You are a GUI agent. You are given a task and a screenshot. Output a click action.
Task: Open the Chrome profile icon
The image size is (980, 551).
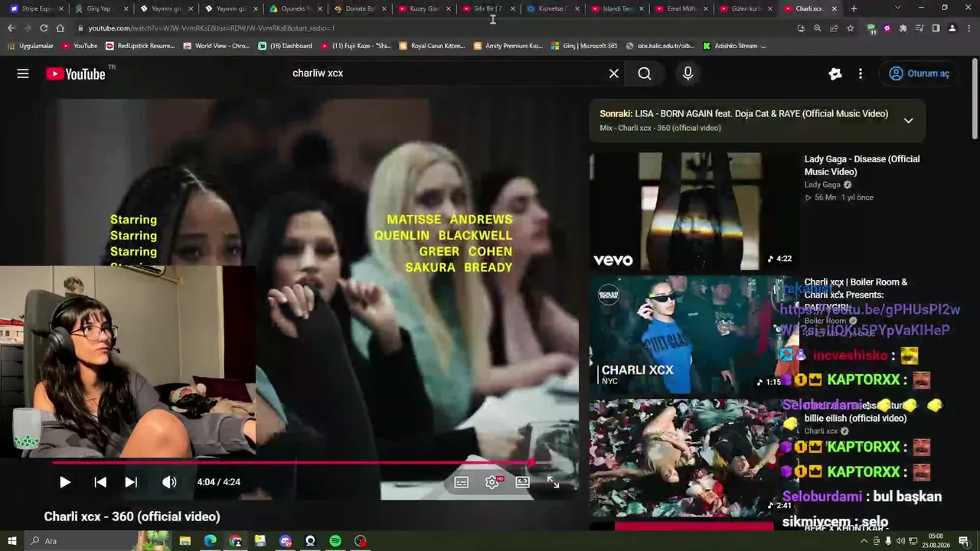point(952,28)
